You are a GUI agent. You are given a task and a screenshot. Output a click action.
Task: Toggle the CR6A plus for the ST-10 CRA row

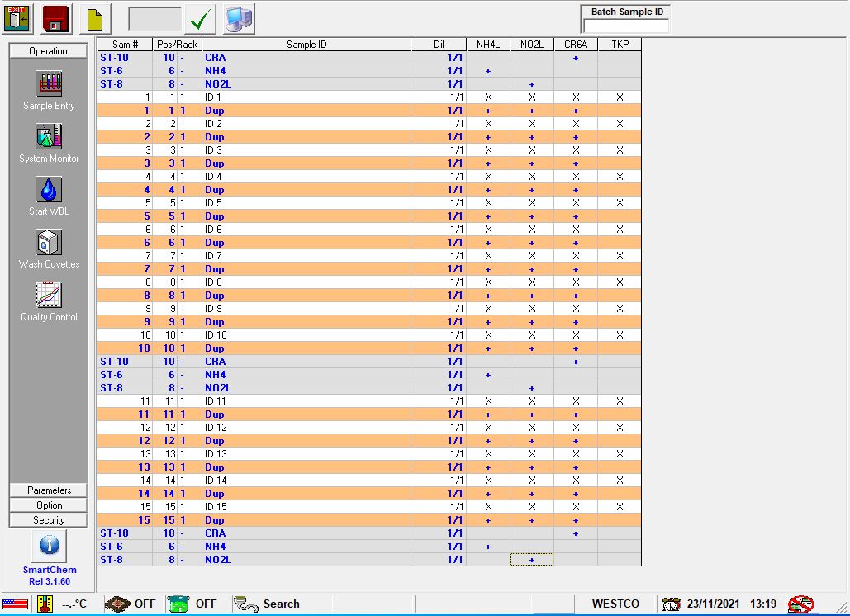575,58
